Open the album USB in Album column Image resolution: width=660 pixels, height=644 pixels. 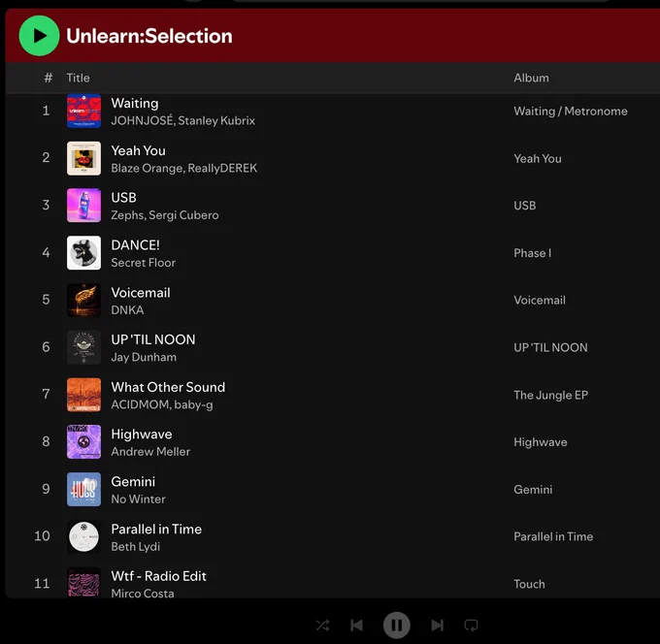pyautogui.click(x=524, y=206)
